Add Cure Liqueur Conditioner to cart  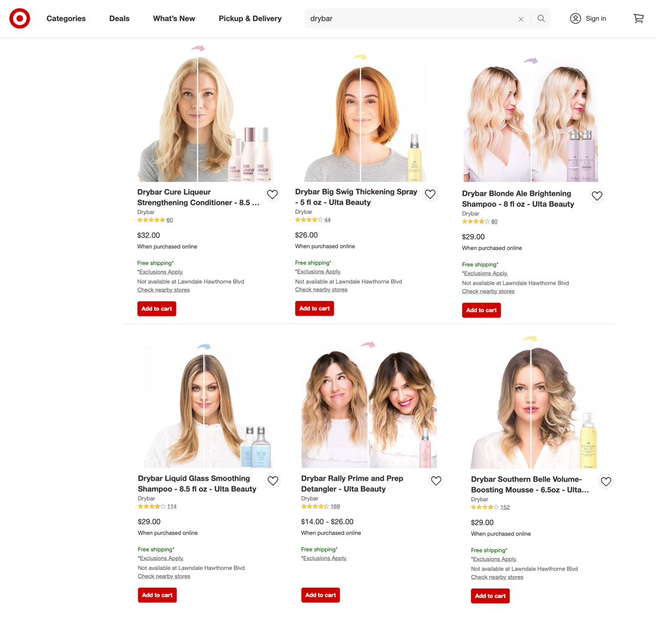coord(157,309)
